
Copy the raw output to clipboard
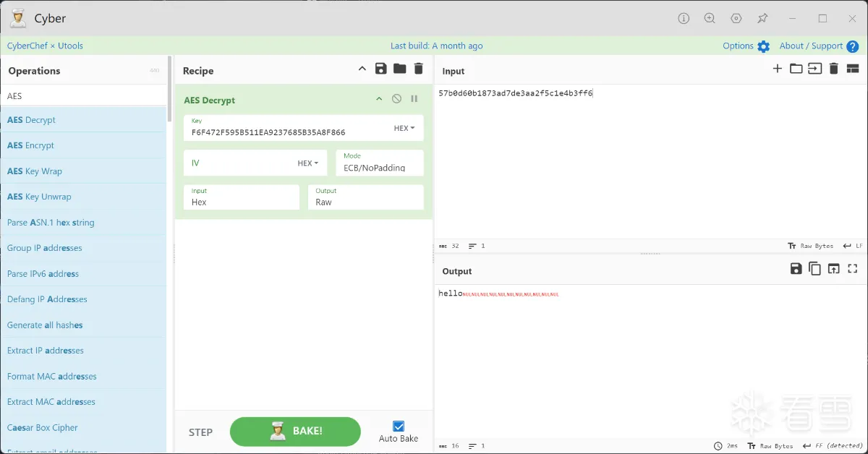pyautogui.click(x=814, y=269)
